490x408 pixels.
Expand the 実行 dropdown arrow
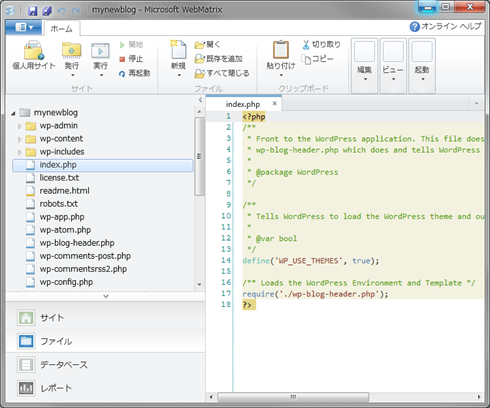click(x=101, y=75)
